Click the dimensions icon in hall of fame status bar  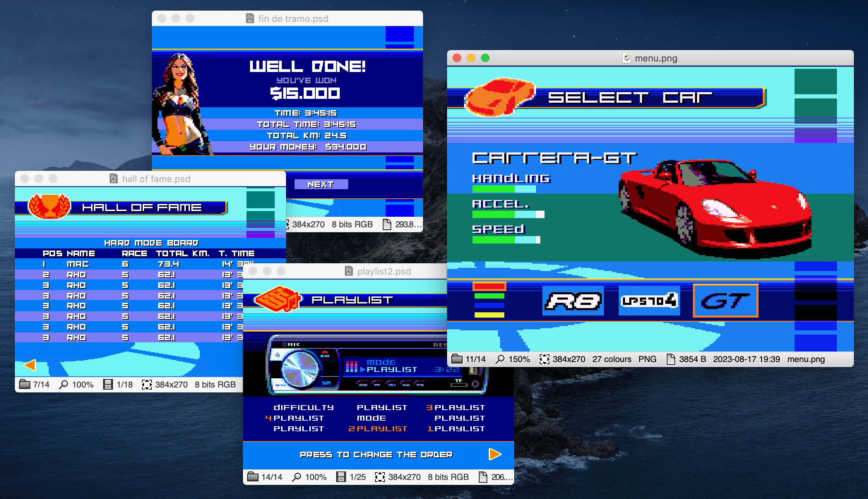point(147,384)
